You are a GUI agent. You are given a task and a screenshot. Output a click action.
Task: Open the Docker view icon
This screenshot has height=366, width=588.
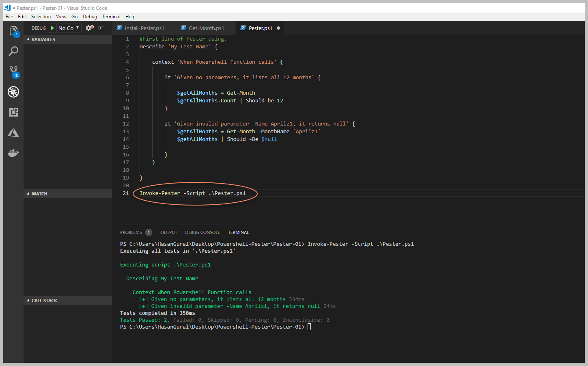click(13, 153)
